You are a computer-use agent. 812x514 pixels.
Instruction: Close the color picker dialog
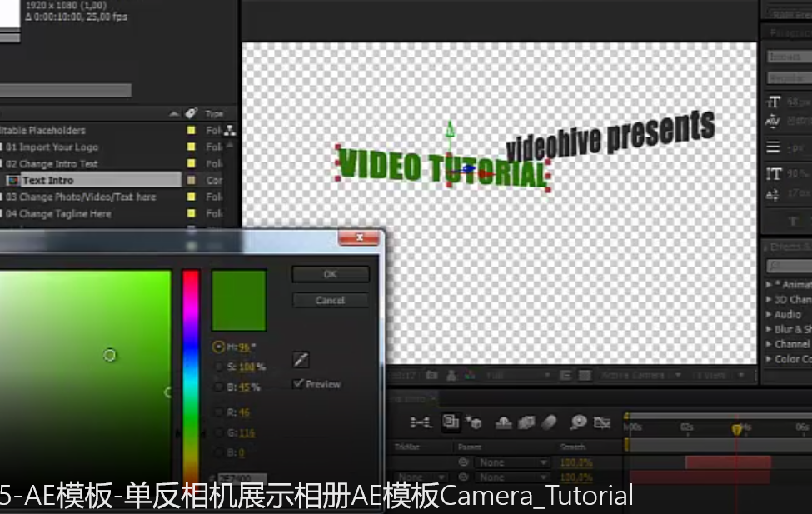pyautogui.click(x=359, y=237)
